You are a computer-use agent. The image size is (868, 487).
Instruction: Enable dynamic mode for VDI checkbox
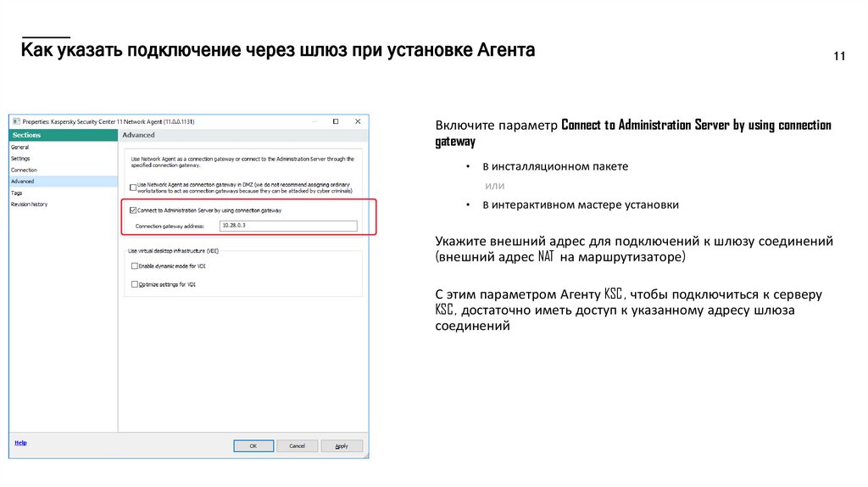tap(135, 266)
